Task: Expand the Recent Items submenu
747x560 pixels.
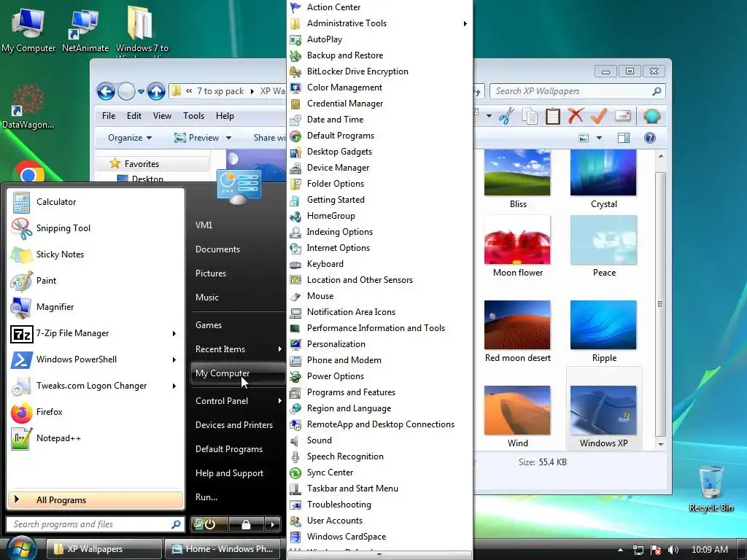Action: click(x=239, y=349)
